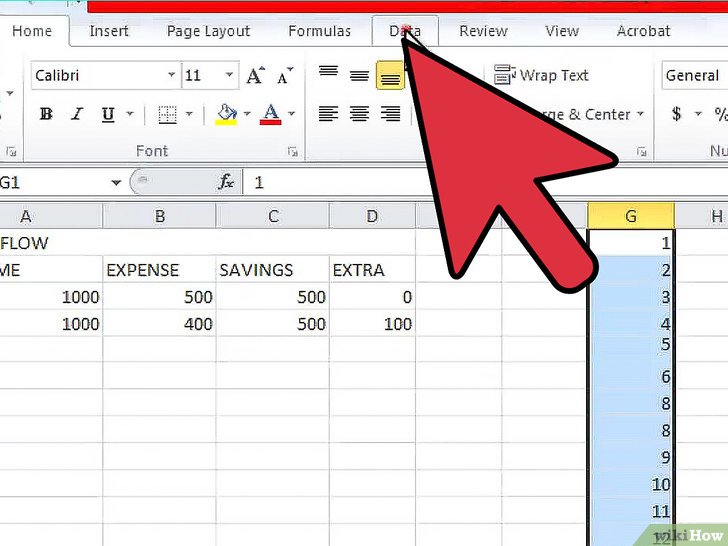This screenshot has height=546, width=728.
Task: Expand the underline style dropdown arrow
Action: click(130, 114)
